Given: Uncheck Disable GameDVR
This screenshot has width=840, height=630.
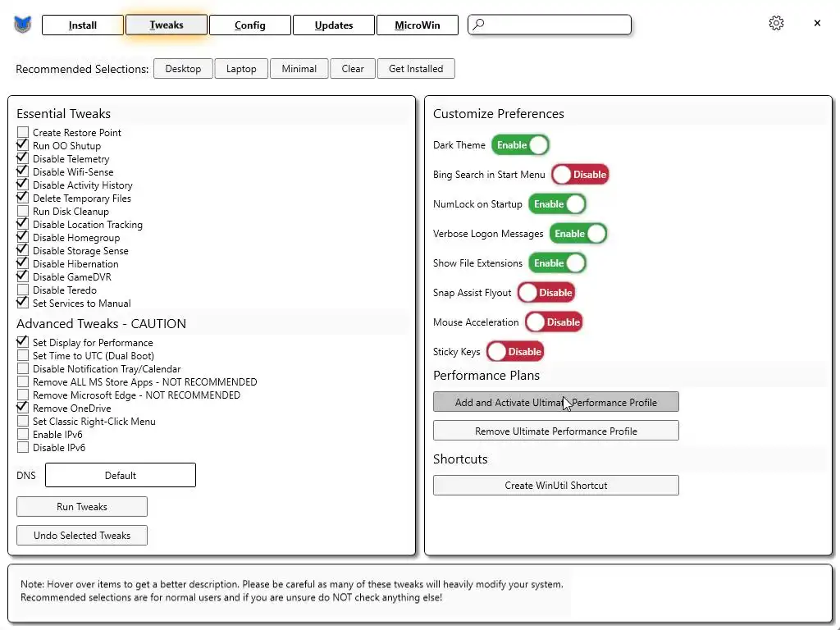Looking at the screenshot, I should [23, 276].
